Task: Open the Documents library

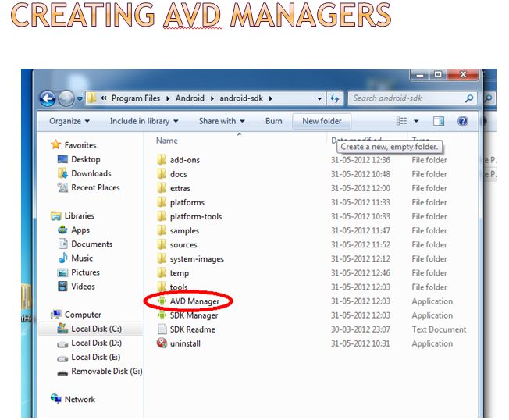Action: click(x=92, y=244)
